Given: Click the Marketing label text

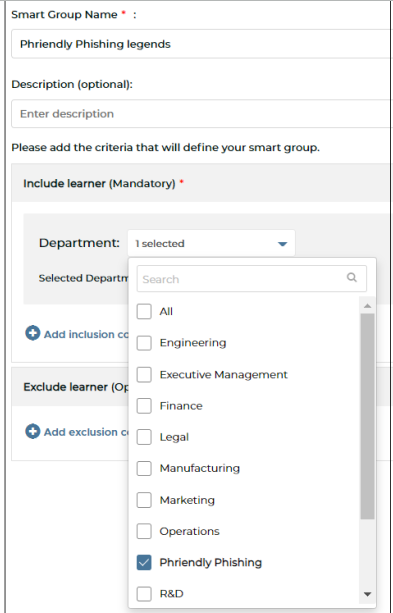Looking at the screenshot, I should pyautogui.click(x=187, y=500).
